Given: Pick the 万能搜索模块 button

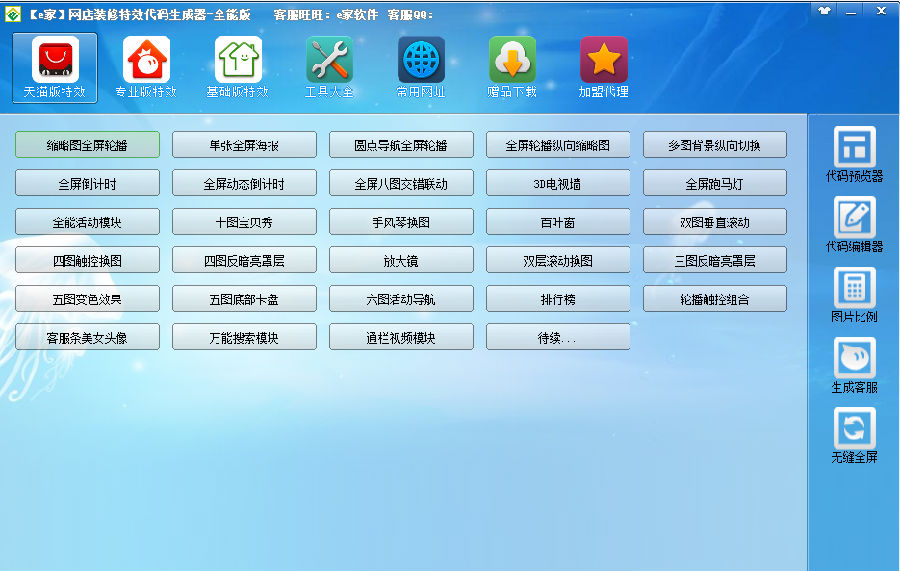Looking at the screenshot, I should pos(244,337).
